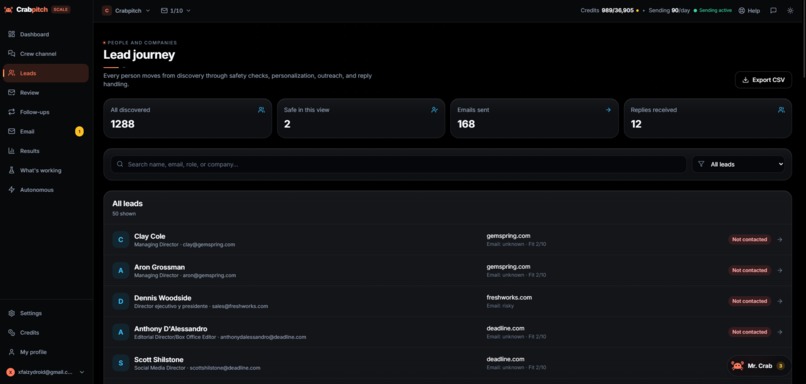Image resolution: width=806 pixels, height=384 pixels.
Task: Click the All discovered people icon
Action: 261,109
